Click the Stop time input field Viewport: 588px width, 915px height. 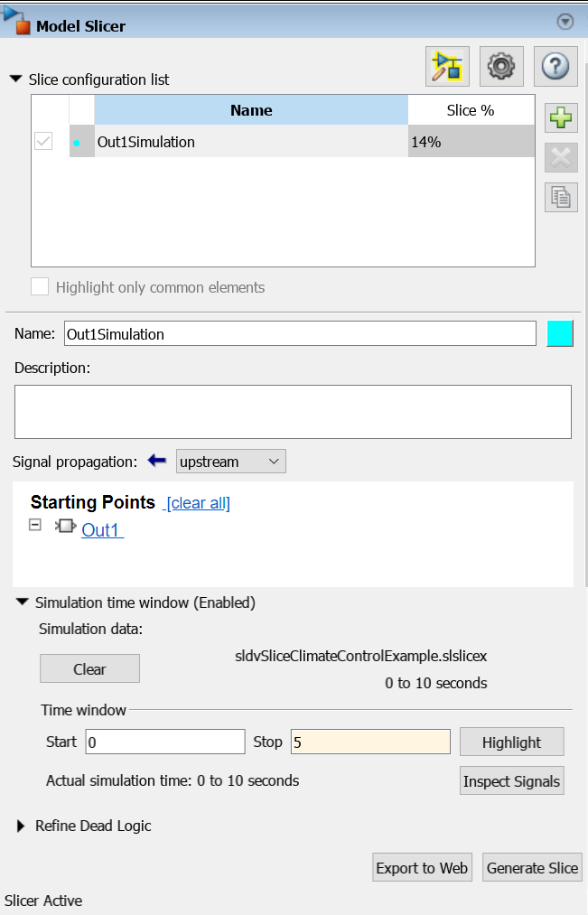369,742
